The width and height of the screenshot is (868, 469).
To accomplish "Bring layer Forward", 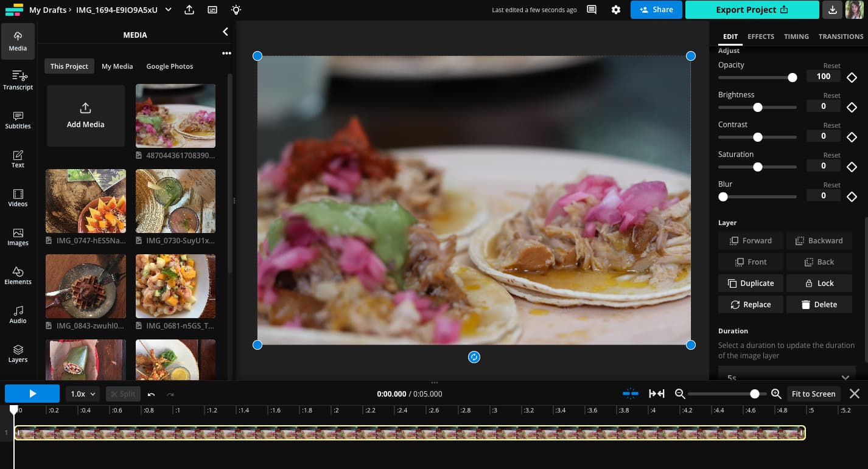I will [x=751, y=241].
